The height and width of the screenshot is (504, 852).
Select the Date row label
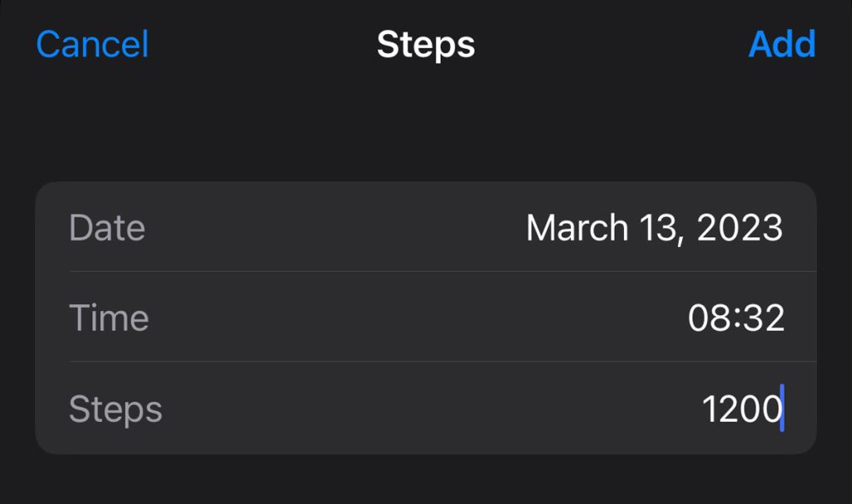[x=106, y=228]
